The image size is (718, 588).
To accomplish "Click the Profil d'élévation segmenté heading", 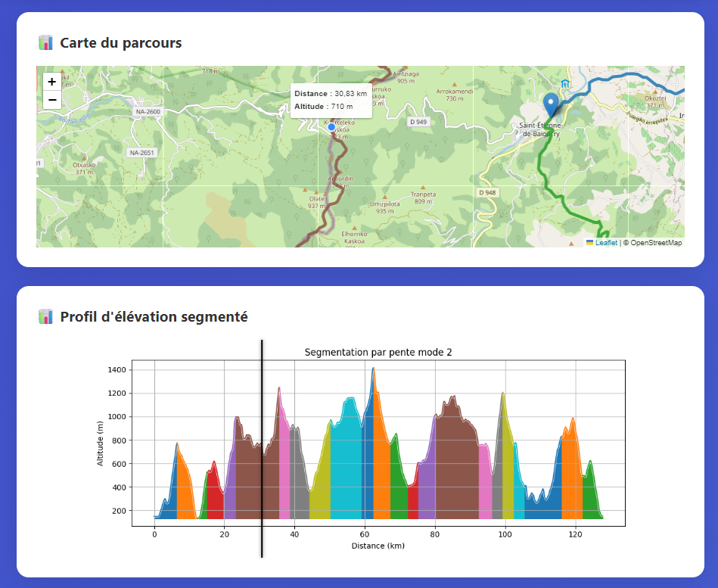I will (154, 316).
